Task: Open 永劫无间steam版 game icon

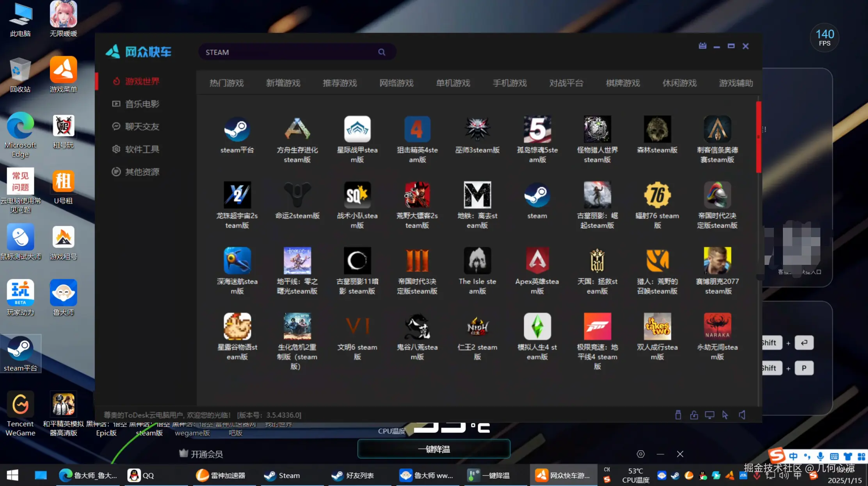Action: (x=717, y=327)
